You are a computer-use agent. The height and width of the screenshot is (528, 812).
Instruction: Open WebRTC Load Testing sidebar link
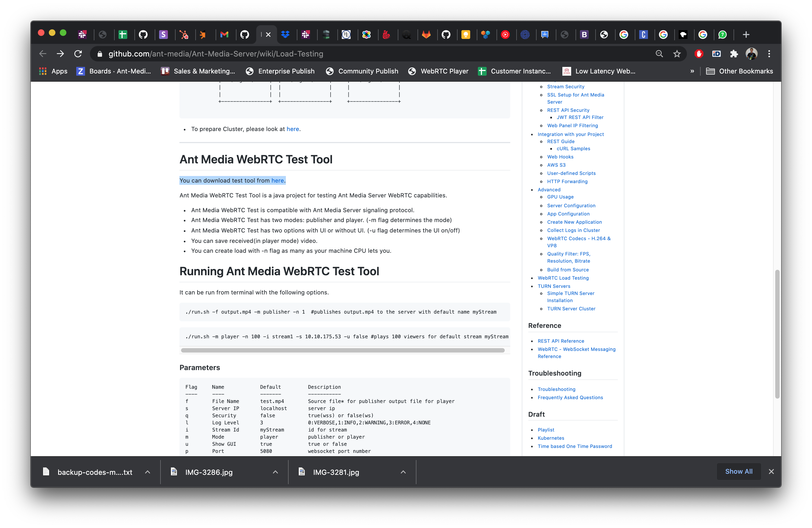(563, 278)
